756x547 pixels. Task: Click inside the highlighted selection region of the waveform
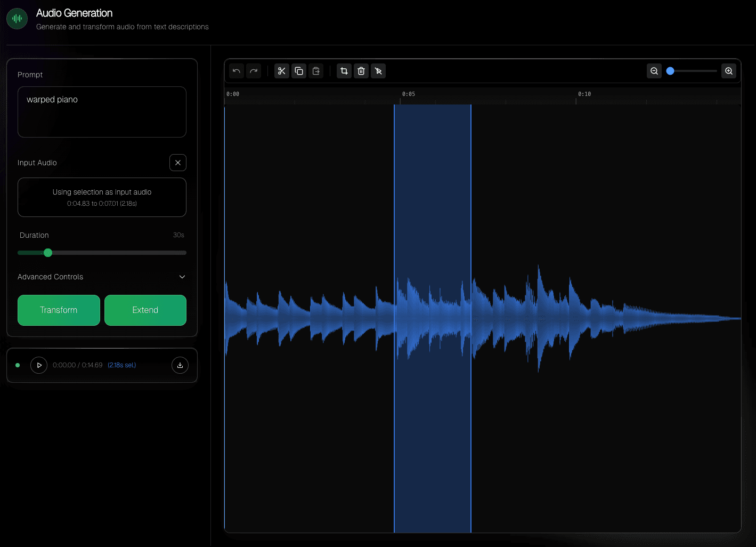(433, 318)
